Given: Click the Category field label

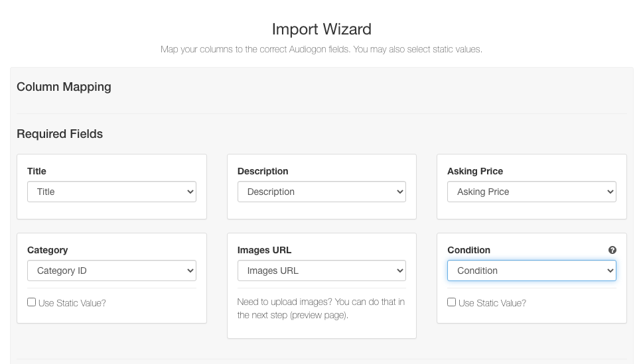Looking at the screenshot, I should (47, 250).
